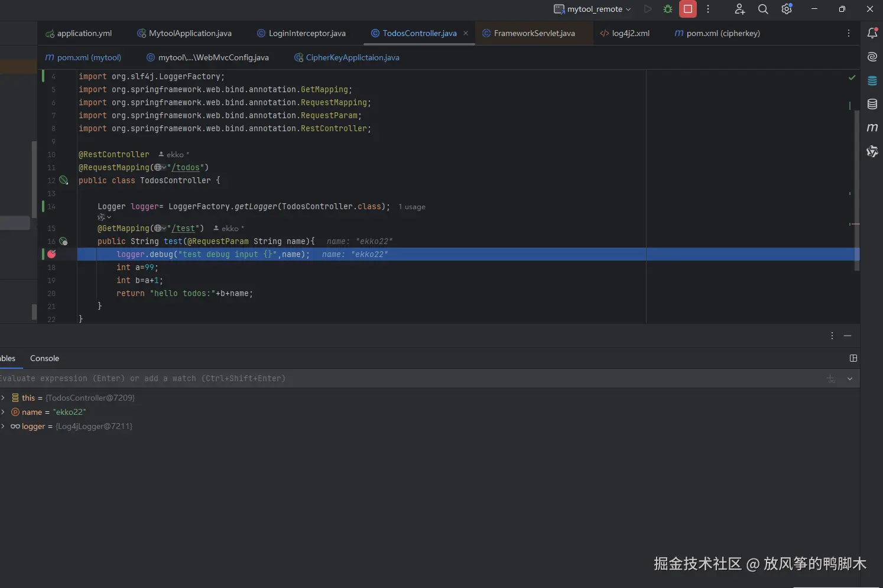Open the debug panel layout settings icon
Image resolution: width=883 pixels, height=588 pixels.
(853, 358)
